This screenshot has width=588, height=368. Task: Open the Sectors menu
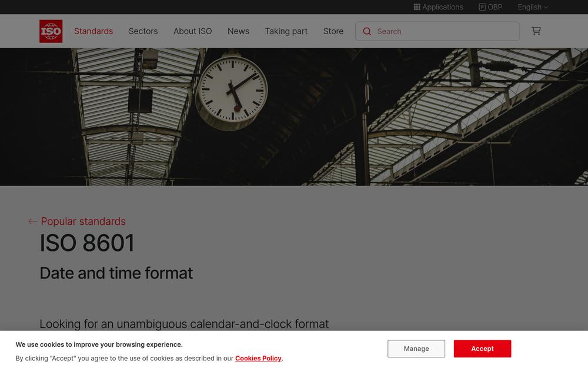coord(143,31)
